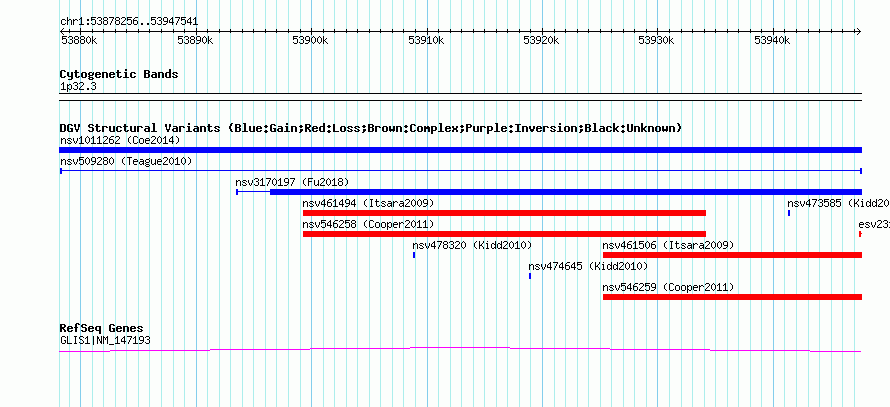Click the DGV Structural Variants track heading
The image size is (890, 407).
click(x=371, y=128)
